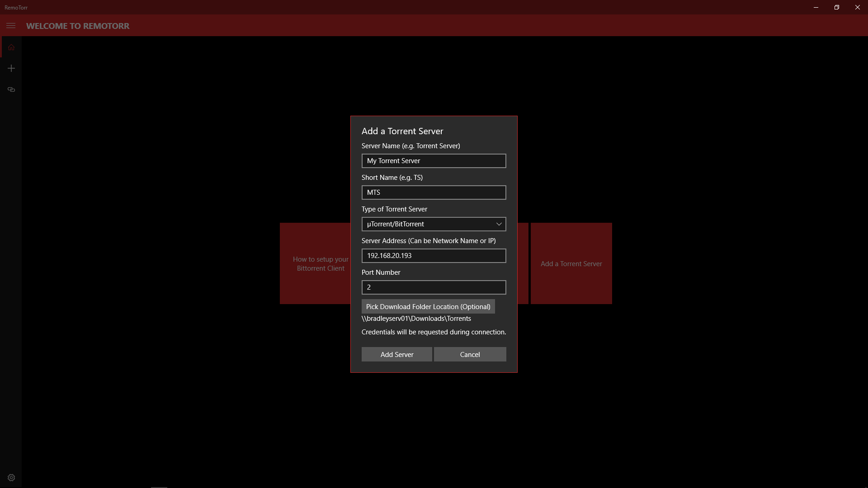Focus the Server Name text field
868x488 pixels.
[x=433, y=161]
